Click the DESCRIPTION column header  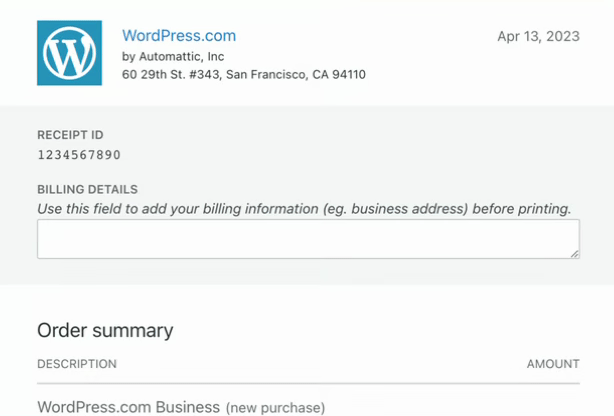point(77,364)
